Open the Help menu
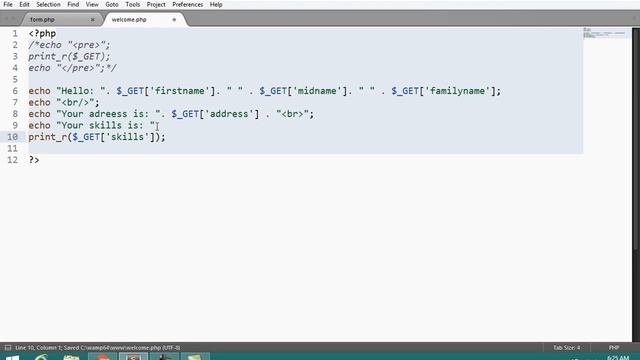 pos(216,4)
